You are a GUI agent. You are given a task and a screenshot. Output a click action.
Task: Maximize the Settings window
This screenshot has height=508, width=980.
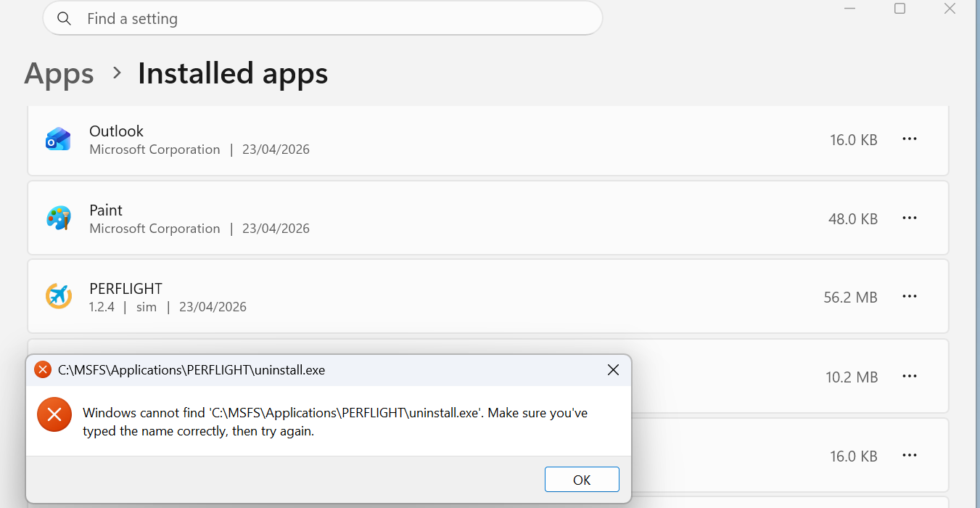[899, 9]
